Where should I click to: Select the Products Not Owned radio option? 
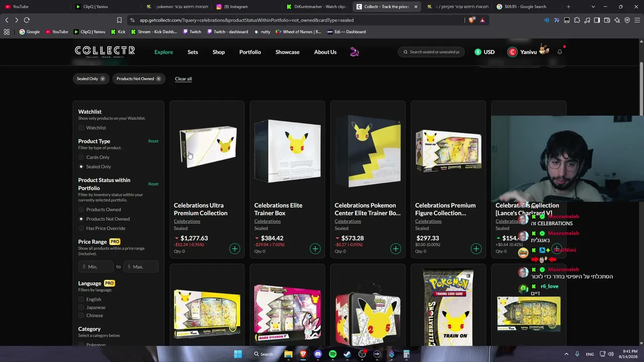coord(81,219)
